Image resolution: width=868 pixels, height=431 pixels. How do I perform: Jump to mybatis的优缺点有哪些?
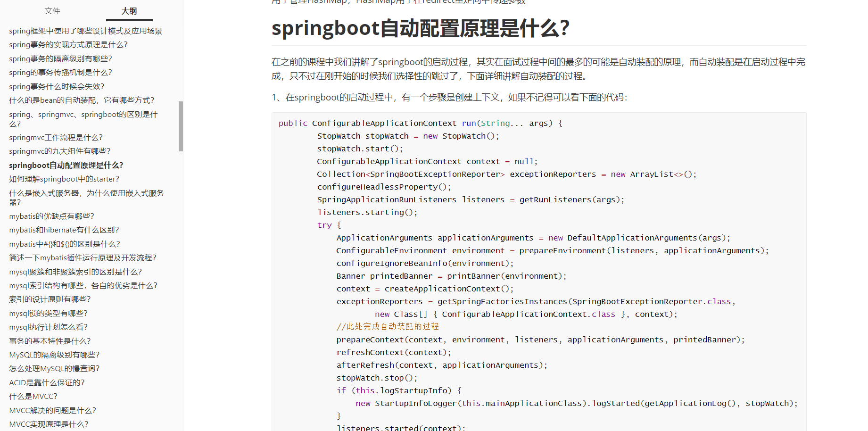tap(51, 216)
